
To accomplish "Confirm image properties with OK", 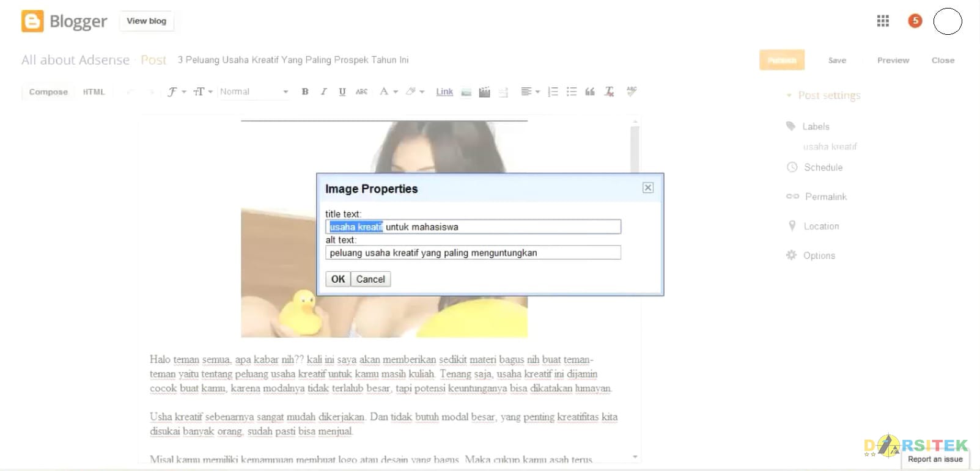I will click(338, 279).
